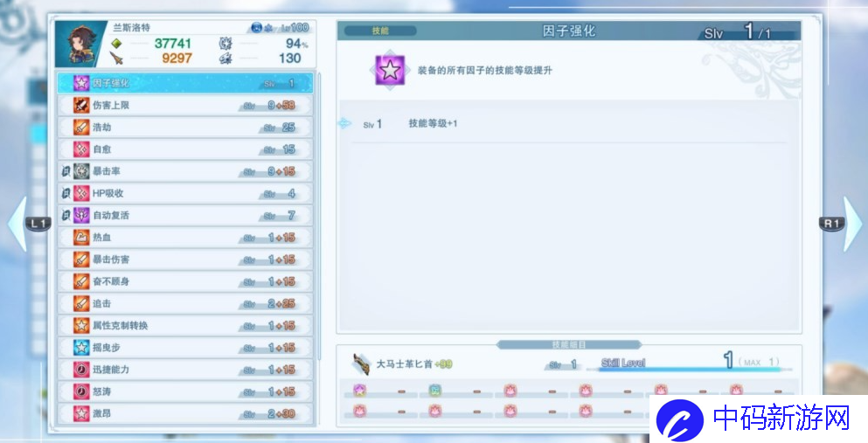Select the 热血 skill icon
The height and width of the screenshot is (443, 868).
point(81,238)
